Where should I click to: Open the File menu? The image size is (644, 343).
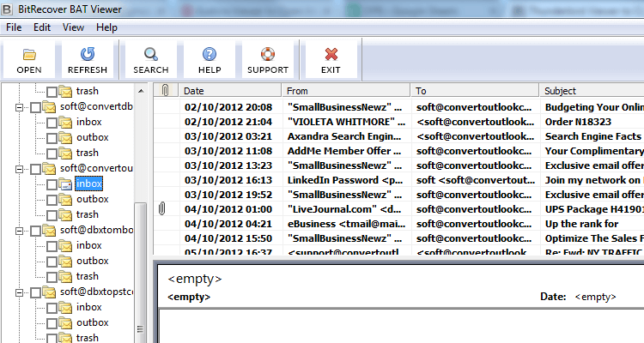pyautogui.click(x=14, y=27)
